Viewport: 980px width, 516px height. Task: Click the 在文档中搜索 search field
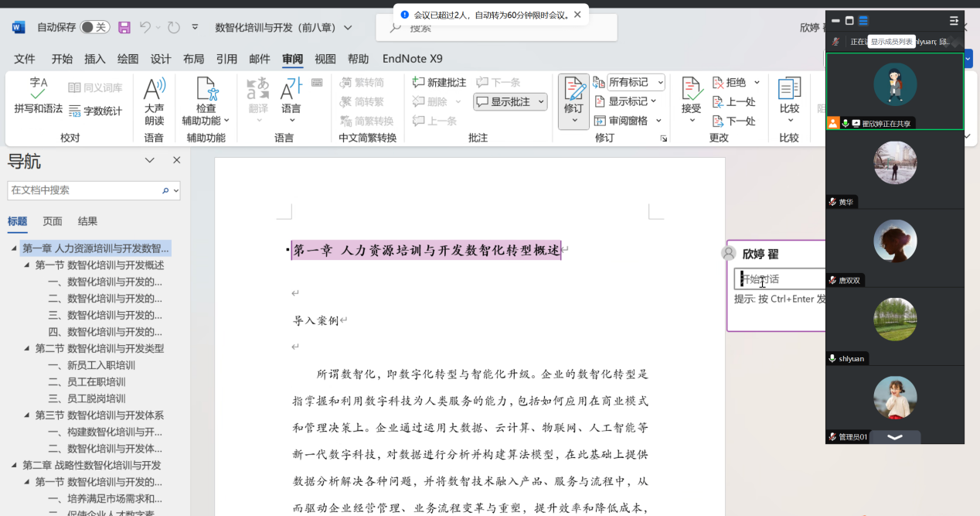(x=83, y=190)
